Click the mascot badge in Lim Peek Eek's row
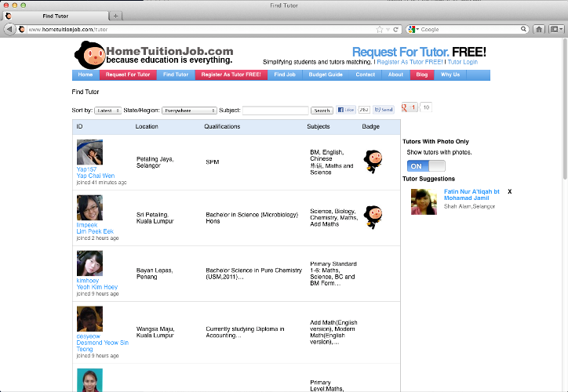This screenshot has height=392, width=568. (373, 217)
